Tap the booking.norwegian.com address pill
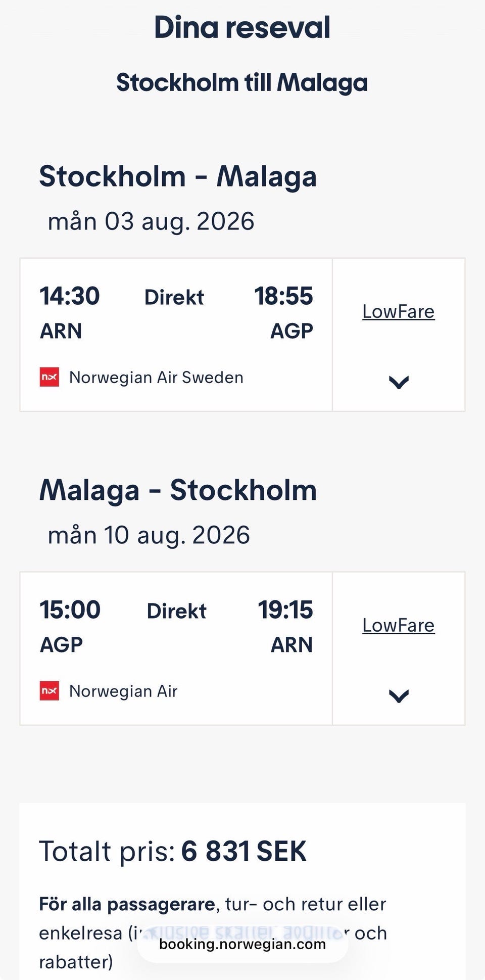The image size is (485, 980). point(243,944)
